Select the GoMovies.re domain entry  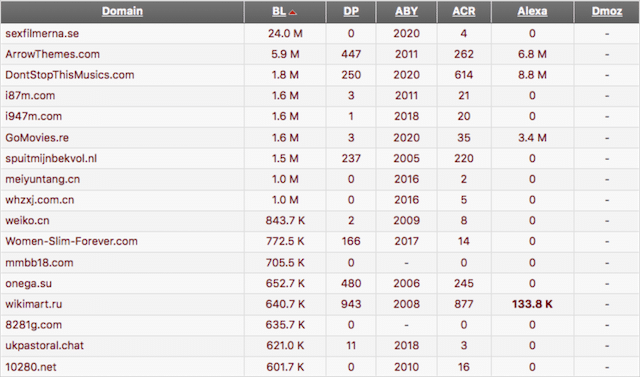(x=37, y=137)
